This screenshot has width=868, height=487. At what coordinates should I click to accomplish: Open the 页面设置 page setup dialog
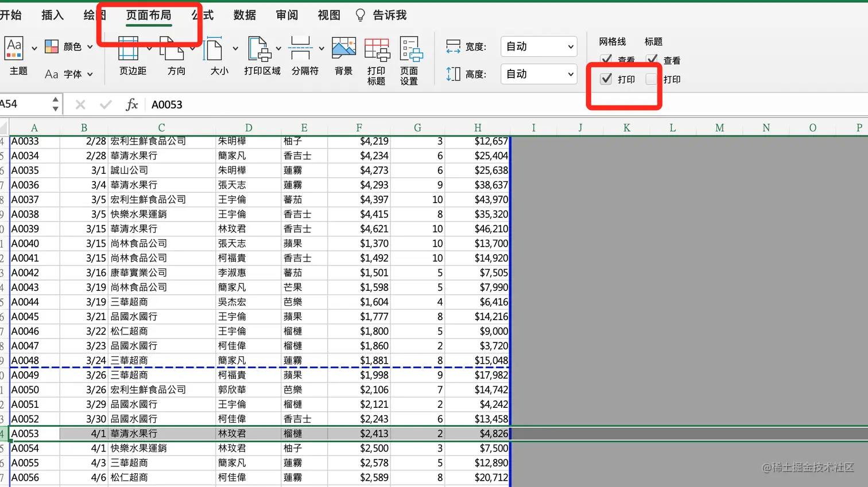coord(410,61)
